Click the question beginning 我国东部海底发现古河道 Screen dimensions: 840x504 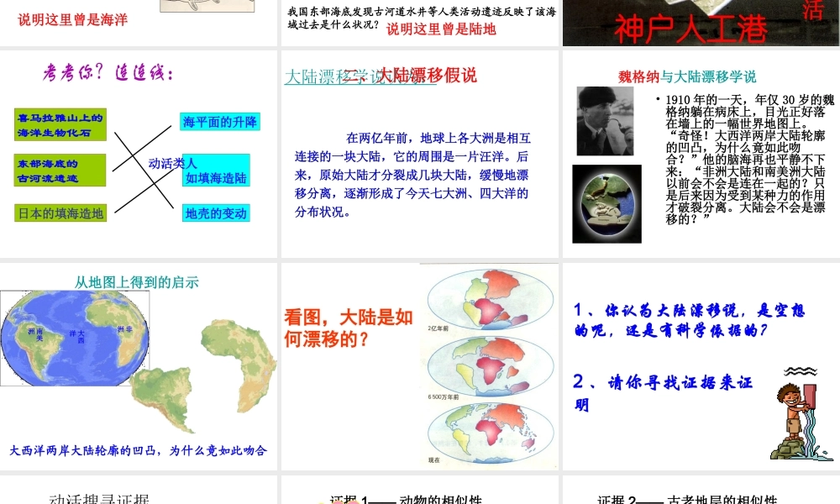coord(422,18)
